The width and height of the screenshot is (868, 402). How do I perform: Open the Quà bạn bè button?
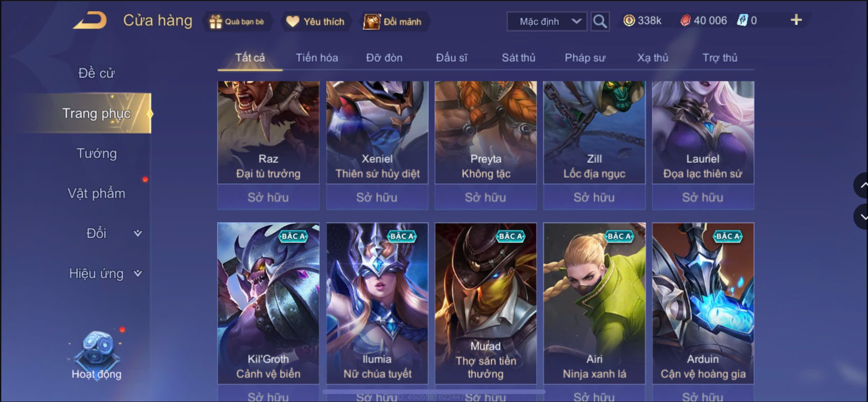pos(237,22)
